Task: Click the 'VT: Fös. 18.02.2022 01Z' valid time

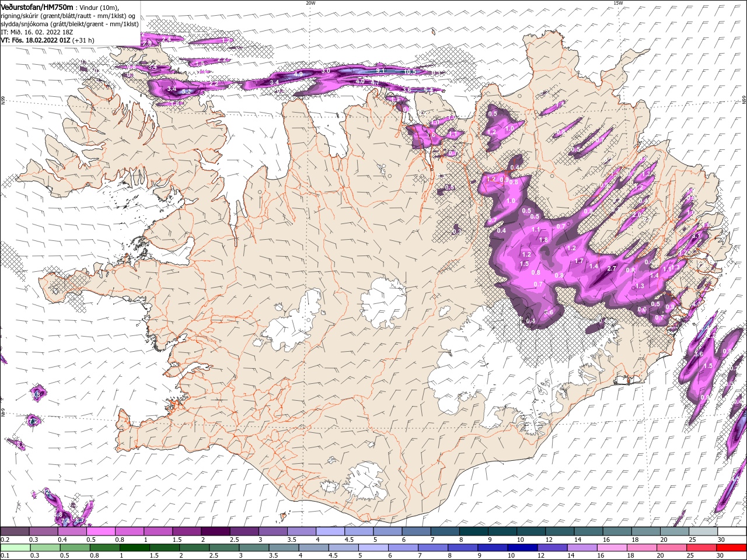Action: point(35,40)
